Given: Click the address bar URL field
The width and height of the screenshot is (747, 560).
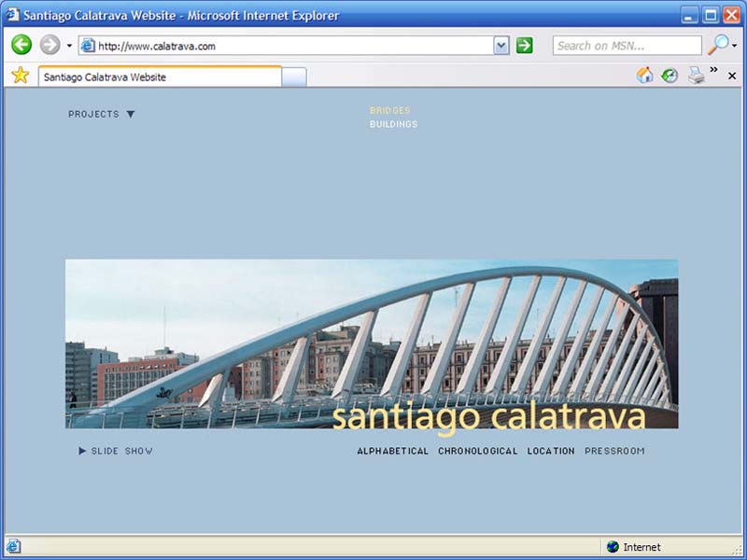Looking at the screenshot, I should [x=294, y=46].
